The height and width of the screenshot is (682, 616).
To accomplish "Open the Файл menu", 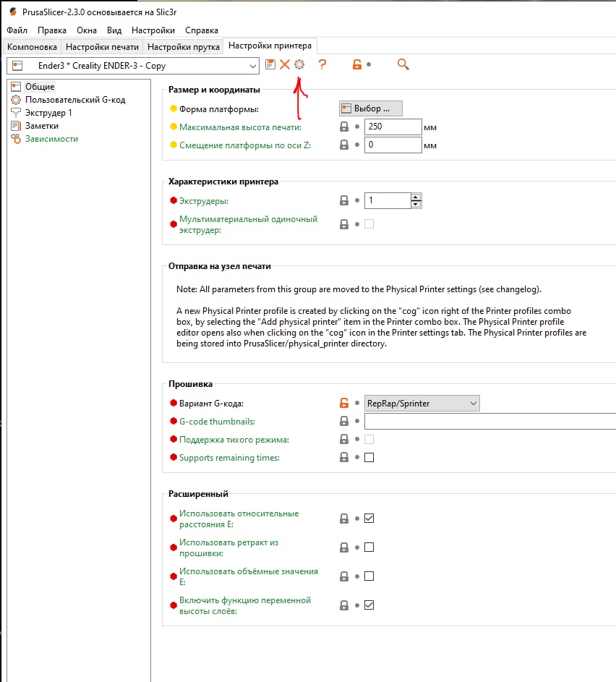I will click(x=17, y=30).
